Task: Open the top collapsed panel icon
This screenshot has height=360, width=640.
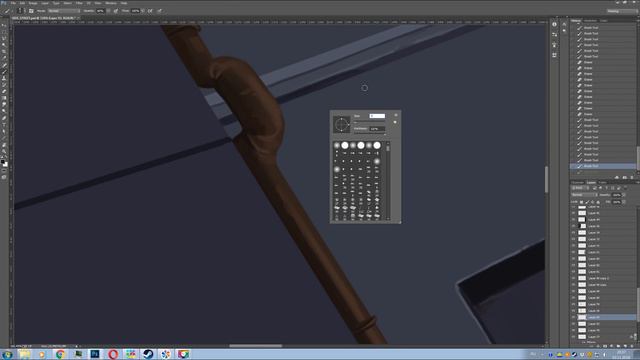Action: [554, 24]
